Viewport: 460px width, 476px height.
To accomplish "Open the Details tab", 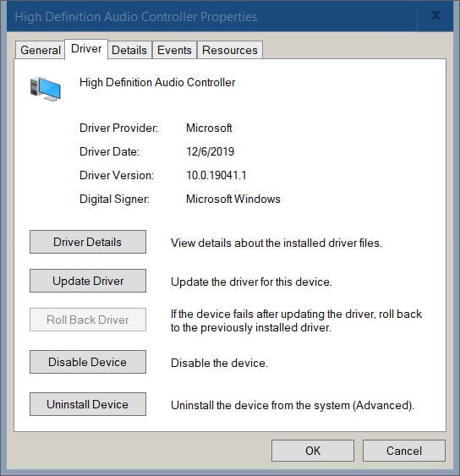I will (129, 50).
